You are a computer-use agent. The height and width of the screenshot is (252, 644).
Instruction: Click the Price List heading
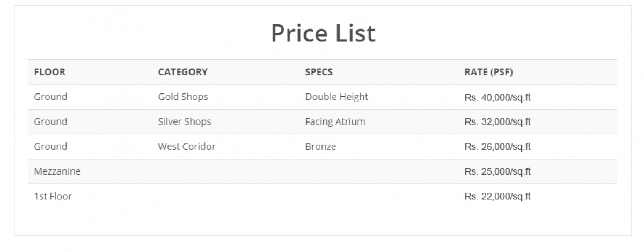(323, 33)
